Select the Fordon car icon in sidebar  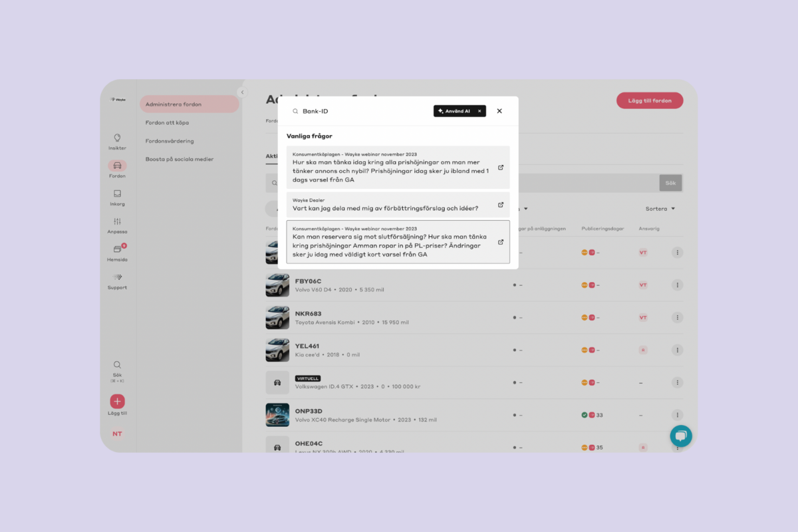(117, 166)
